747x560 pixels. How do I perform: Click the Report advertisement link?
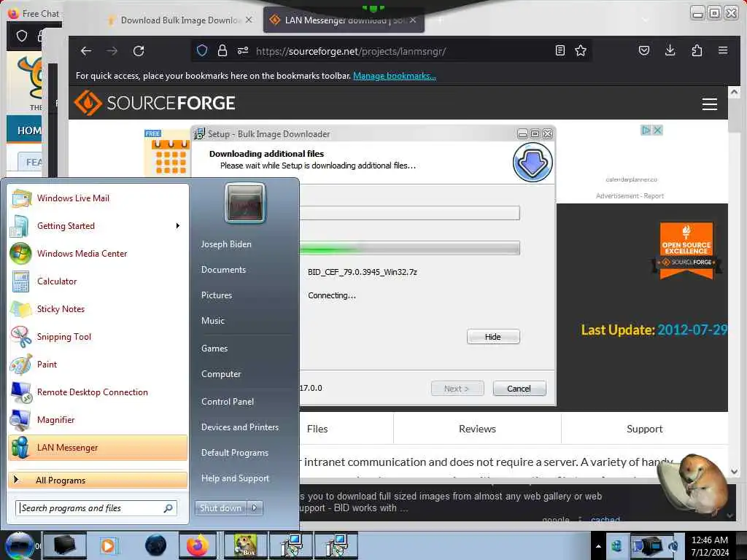pyautogui.click(x=654, y=195)
